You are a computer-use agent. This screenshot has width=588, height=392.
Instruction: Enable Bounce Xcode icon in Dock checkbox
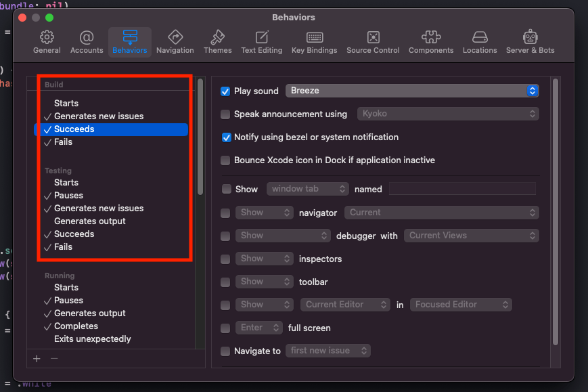coord(225,160)
